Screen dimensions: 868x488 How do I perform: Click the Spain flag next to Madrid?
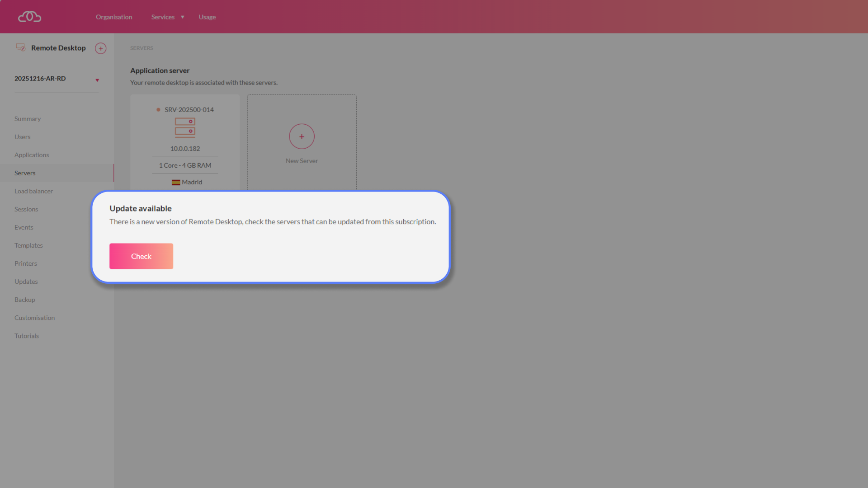(176, 183)
